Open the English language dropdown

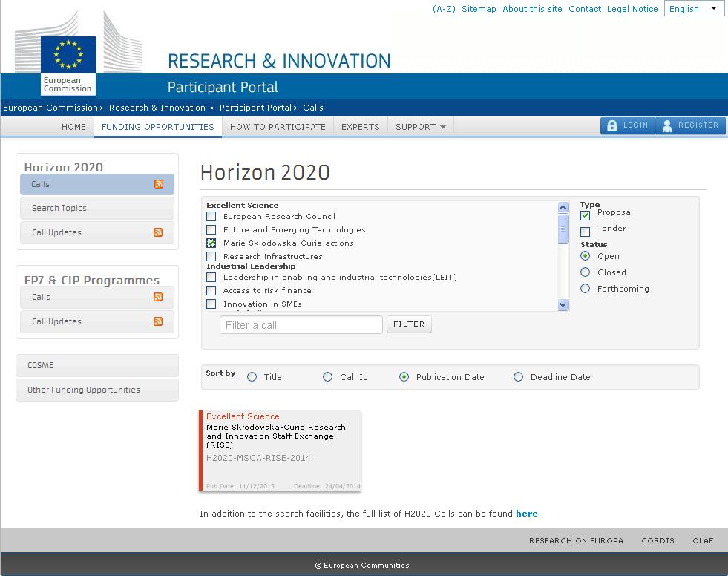coord(694,8)
